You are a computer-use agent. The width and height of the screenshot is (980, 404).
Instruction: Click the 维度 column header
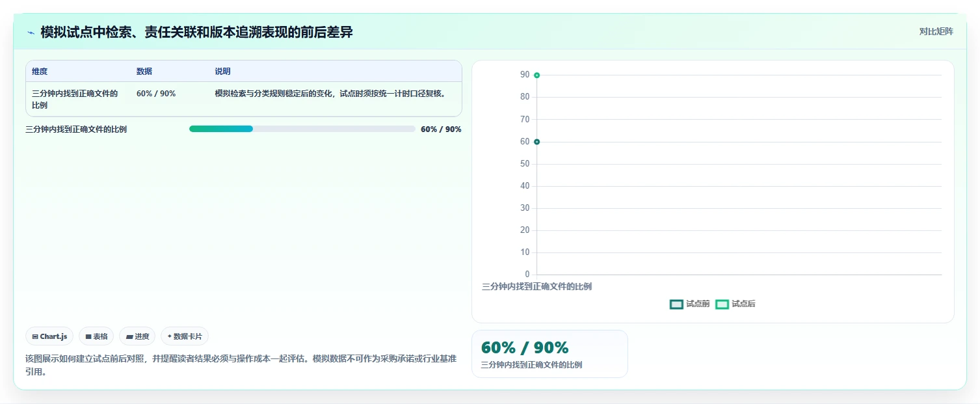pyautogui.click(x=40, y=72)
